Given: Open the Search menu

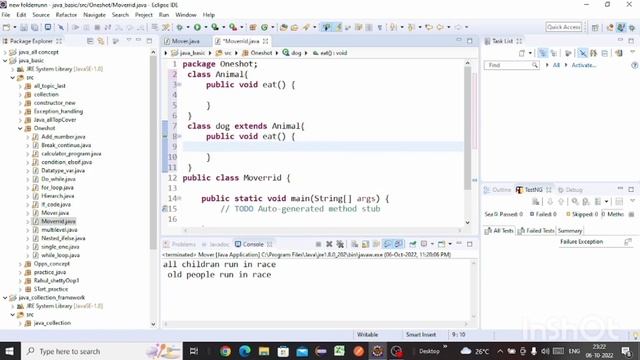Looking at the screenshot, I should tap(120, 15).
